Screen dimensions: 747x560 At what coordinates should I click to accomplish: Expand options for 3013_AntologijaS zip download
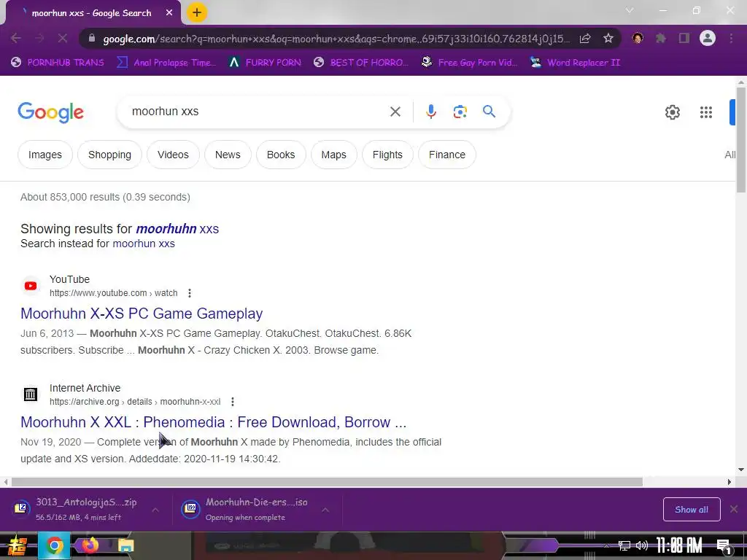[x=155, y=510]
